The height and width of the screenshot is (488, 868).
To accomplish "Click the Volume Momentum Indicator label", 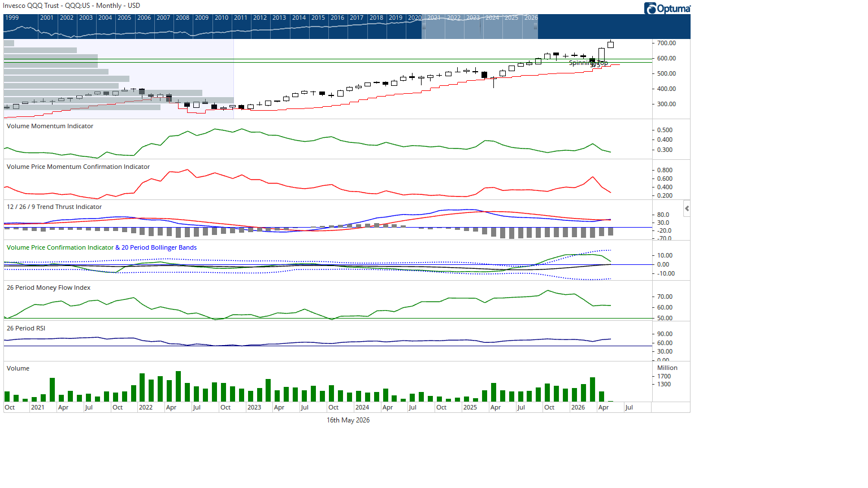I will [x=50, y=126].
